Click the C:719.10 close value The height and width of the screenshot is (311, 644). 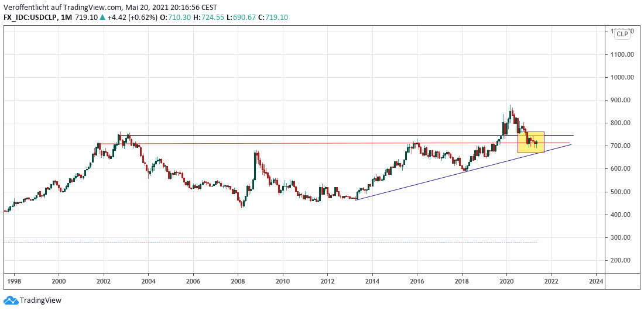[274, 18]
